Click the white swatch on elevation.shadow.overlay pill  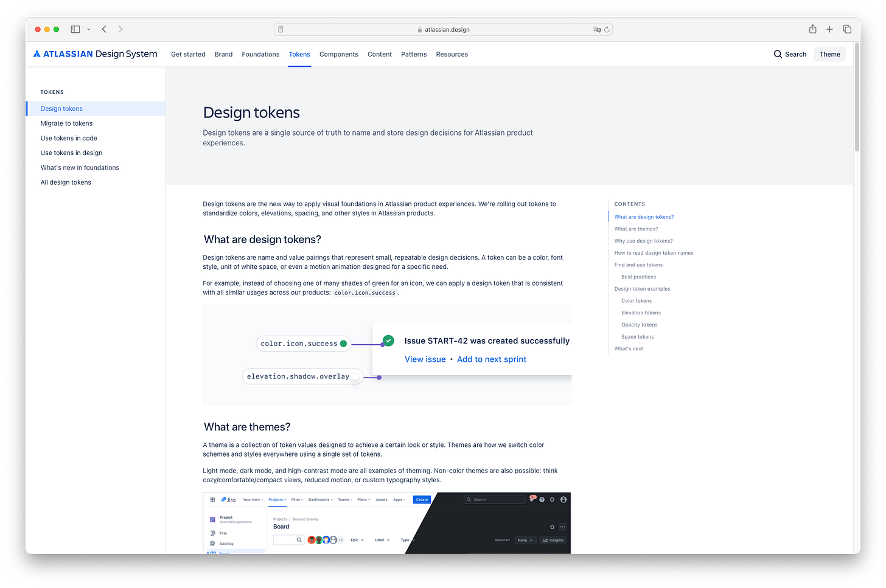(355, 376)
